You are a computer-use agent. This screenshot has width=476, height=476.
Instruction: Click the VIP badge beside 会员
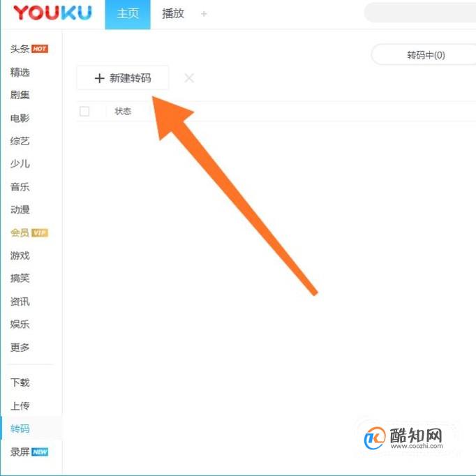[x=40, y=233]
